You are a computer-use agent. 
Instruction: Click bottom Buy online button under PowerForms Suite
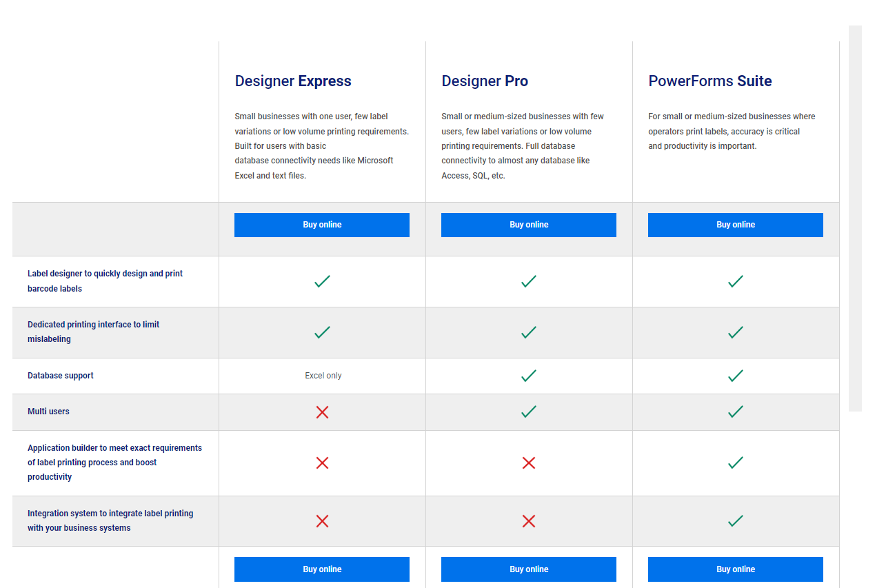(736, 569)
